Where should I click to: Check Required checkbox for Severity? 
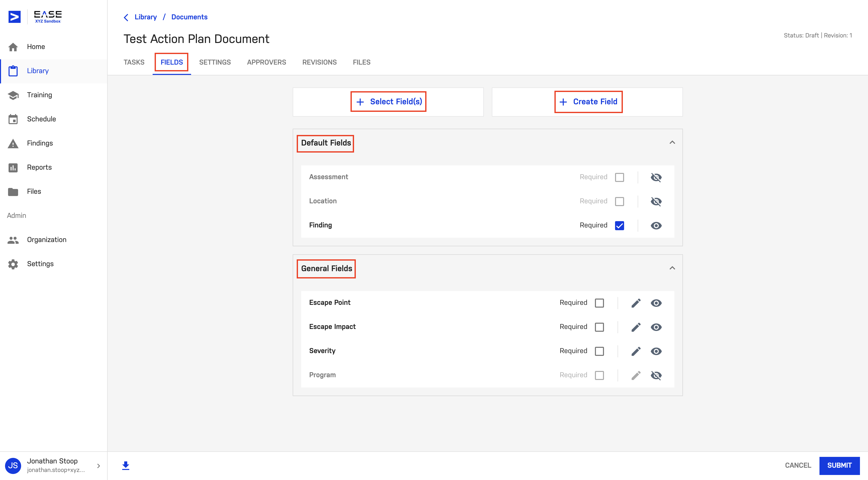(x=599, y=351)
